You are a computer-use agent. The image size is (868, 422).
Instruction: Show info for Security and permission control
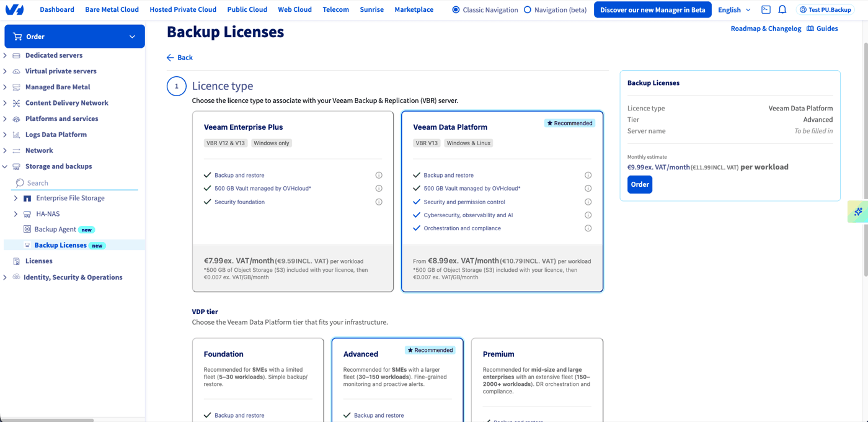[x=588, y=202]
